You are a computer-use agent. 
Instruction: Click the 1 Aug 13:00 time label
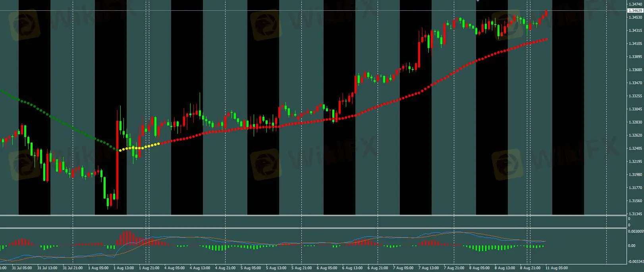pos(123,268)
